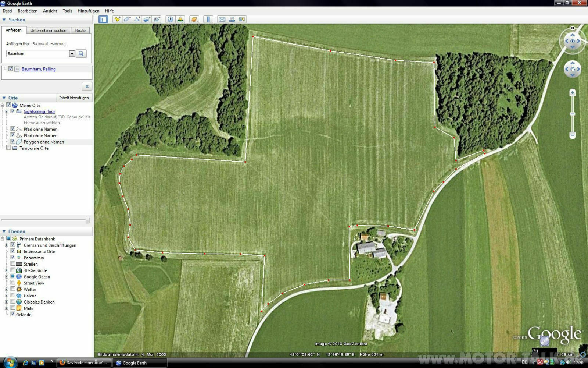
Task: Open the search field dropdown arrow
Action: (x=72, y=54)
